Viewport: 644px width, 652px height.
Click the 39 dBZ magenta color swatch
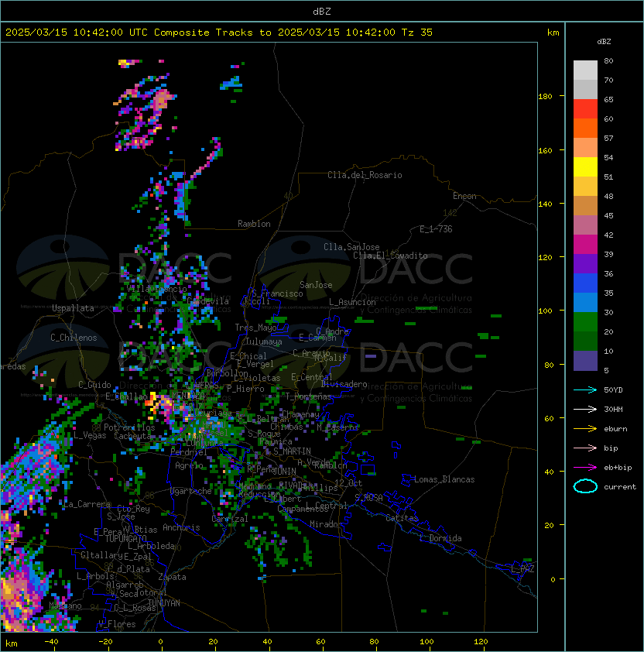pos(585,245)
